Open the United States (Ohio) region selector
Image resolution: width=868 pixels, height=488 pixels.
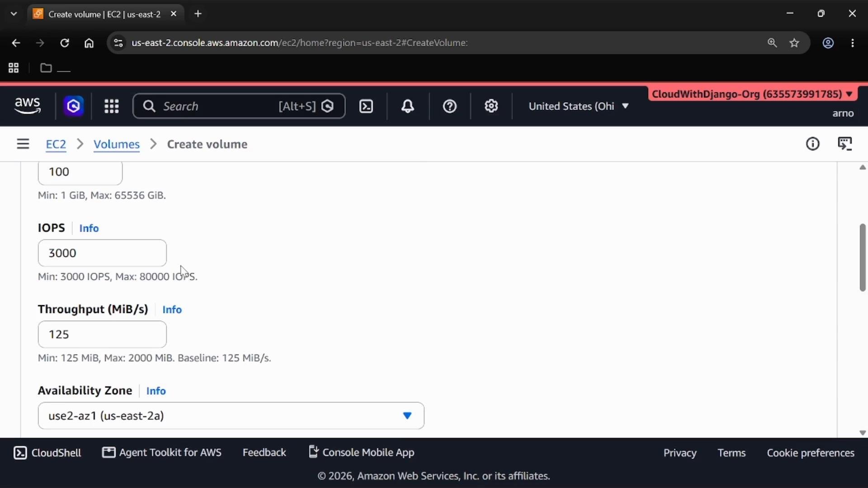tap(579, 106)
